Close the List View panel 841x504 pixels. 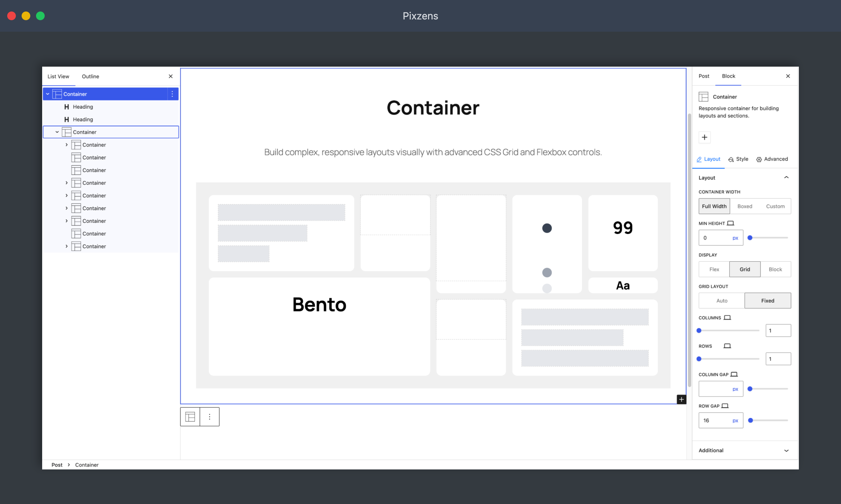(x=171, y=76)
